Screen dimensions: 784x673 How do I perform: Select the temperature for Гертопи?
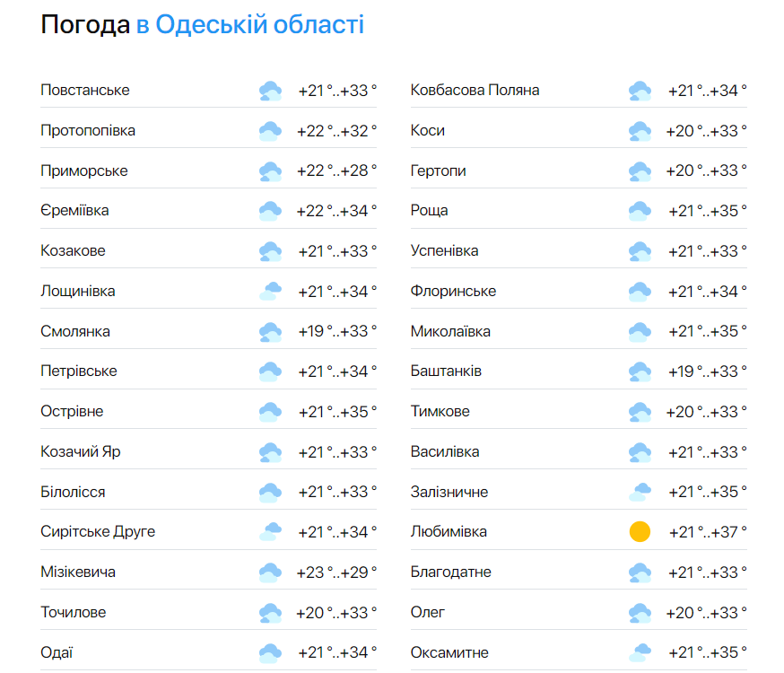(710, 170)
